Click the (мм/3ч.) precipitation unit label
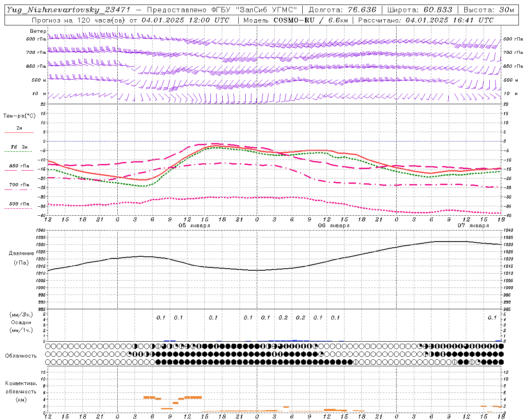 coord(21,315)
